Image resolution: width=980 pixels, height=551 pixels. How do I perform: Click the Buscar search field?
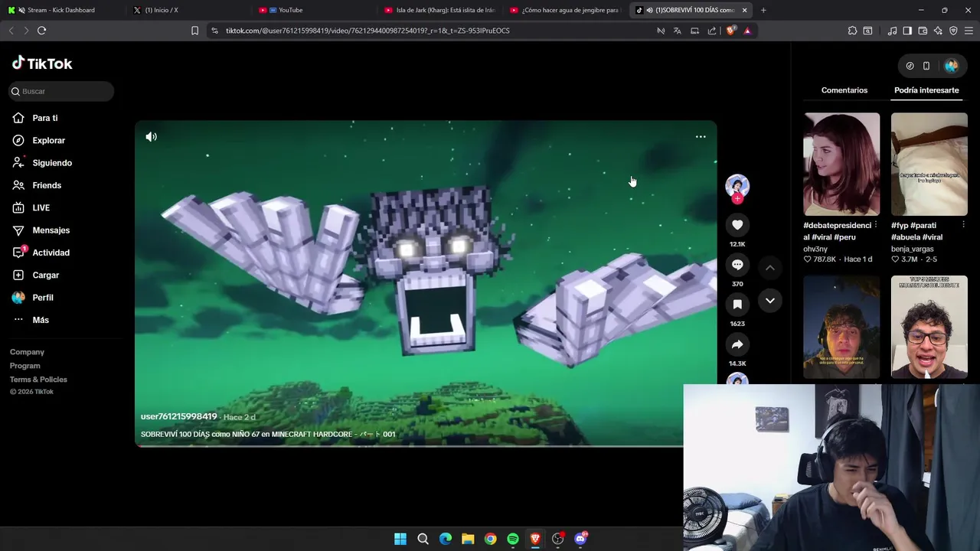[x=61, y=91]
